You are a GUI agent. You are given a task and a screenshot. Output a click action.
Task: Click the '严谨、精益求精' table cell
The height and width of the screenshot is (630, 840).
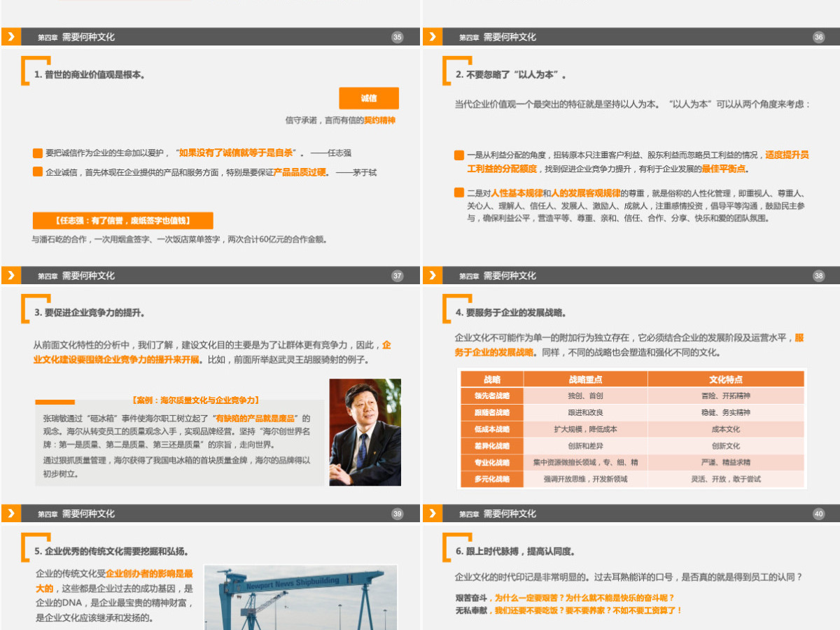click(726, 463)
